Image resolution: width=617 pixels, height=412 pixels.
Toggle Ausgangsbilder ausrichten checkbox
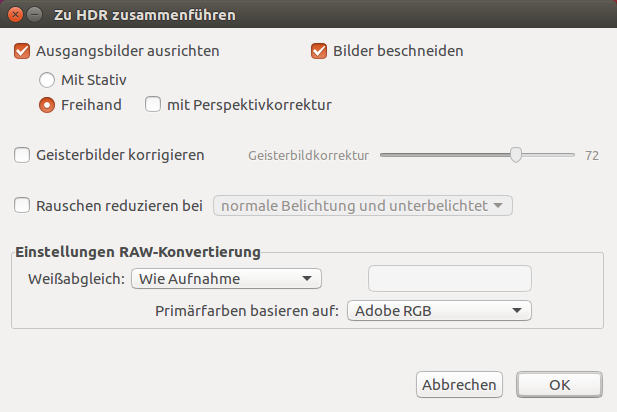point(23,50)
